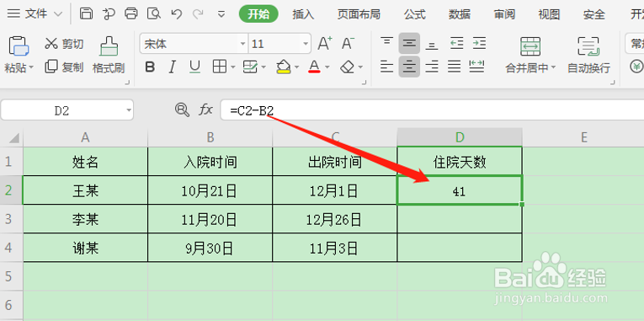
Task: Switch to the 公式 Formulas tab
Action: pos(414,14)
